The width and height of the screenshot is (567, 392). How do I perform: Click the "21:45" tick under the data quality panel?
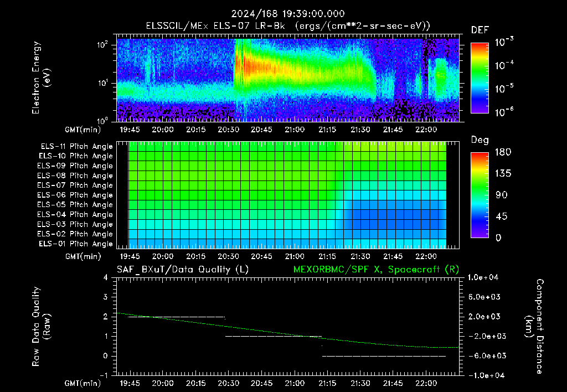[x=393, y=383]
